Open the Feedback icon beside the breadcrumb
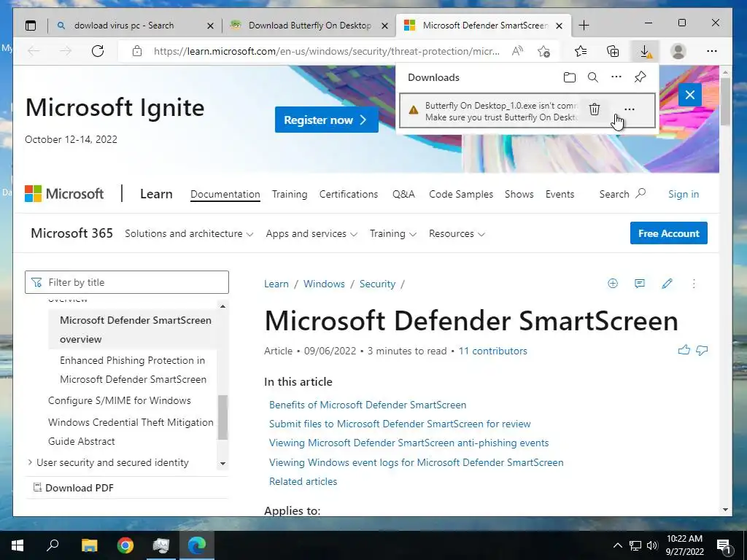Image resolution: width=747 pixels, height=560 pixels. point(639,284)
